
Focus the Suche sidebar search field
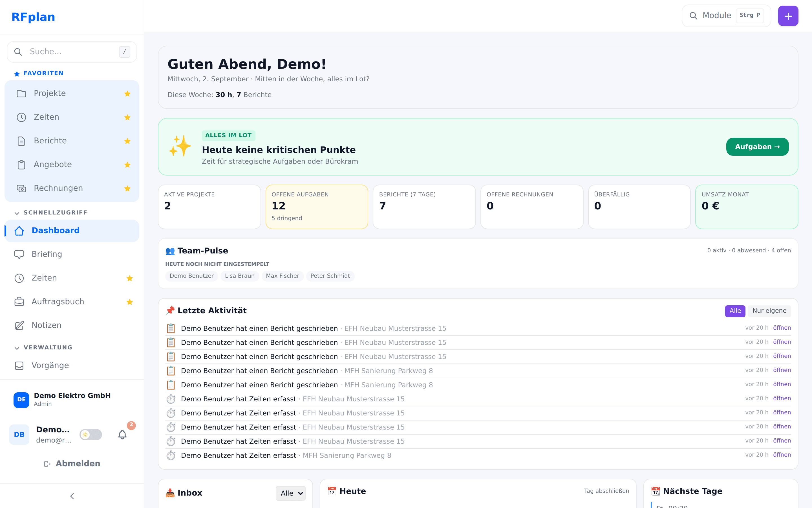point(72,52)
